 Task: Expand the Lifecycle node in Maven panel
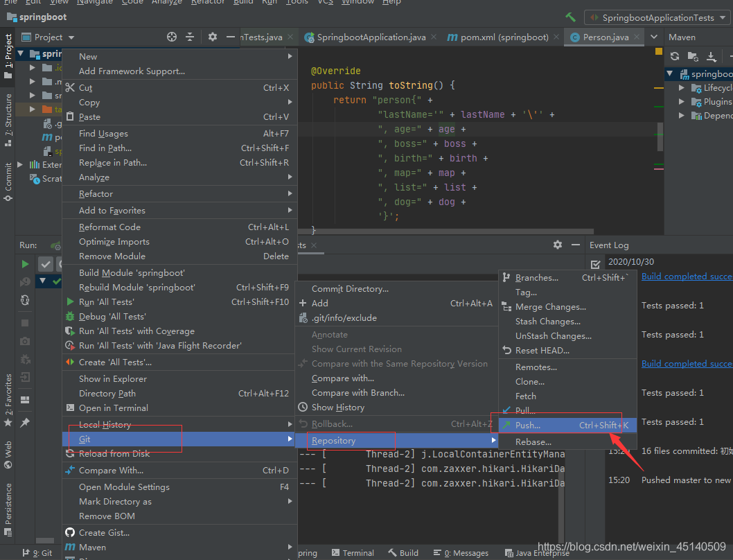tap(682, 88)
